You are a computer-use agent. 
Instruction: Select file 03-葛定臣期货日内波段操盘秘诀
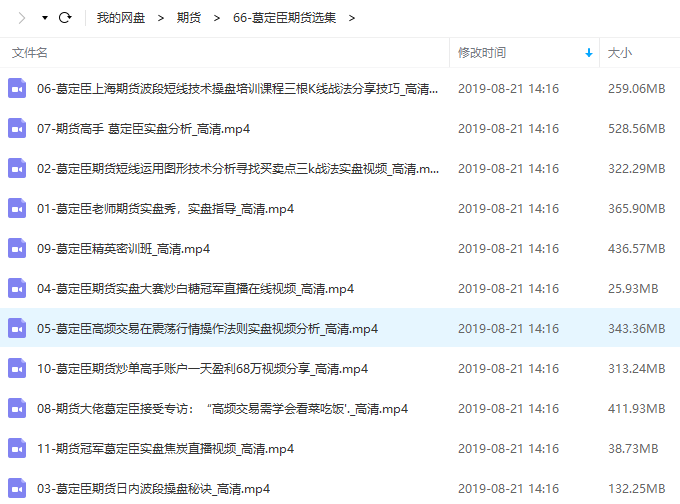click(x=154, y=489)
